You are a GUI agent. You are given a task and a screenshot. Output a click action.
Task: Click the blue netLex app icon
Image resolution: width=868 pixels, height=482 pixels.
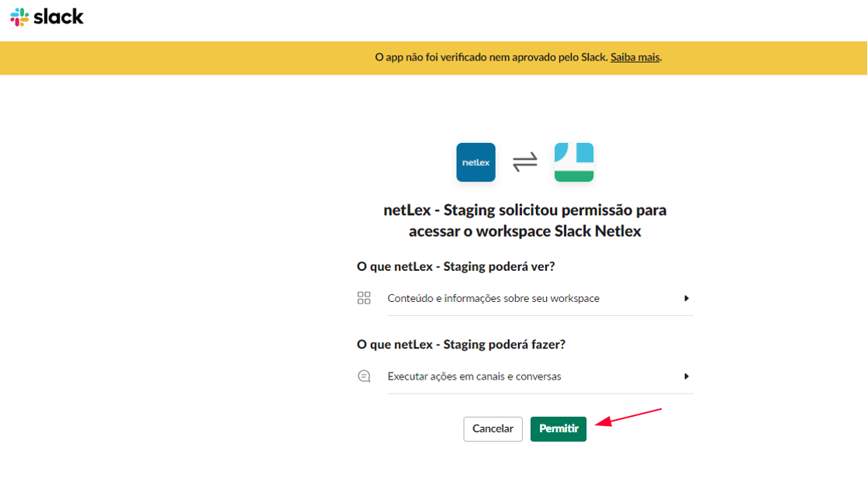point(475,162)
